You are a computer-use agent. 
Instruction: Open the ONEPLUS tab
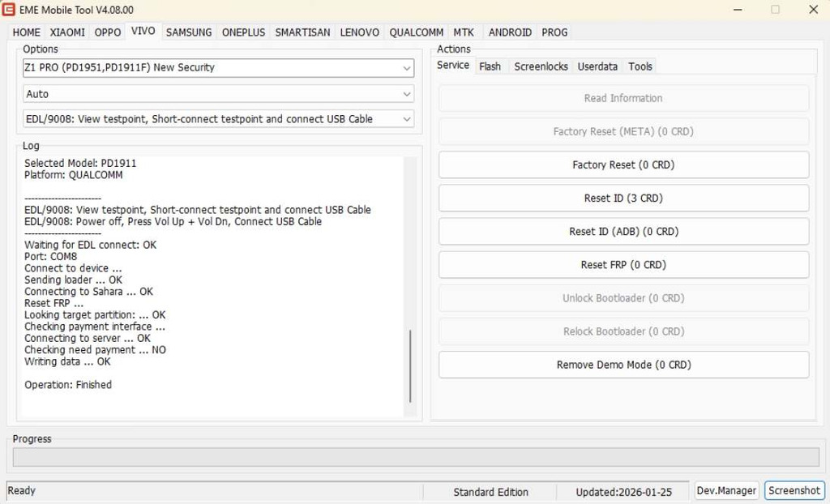243,32
